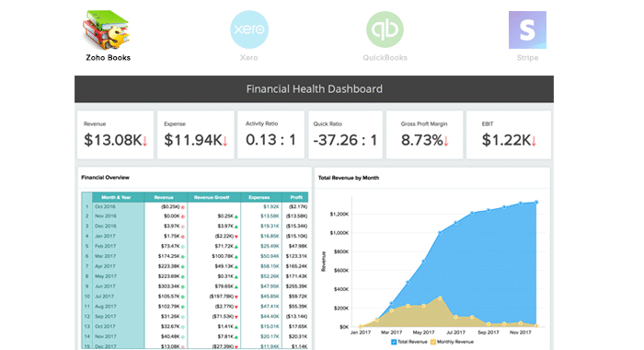This screenshot has height=350, width=644.
Task: Select the EBIT $1.22K card
Action: (509, 134)
